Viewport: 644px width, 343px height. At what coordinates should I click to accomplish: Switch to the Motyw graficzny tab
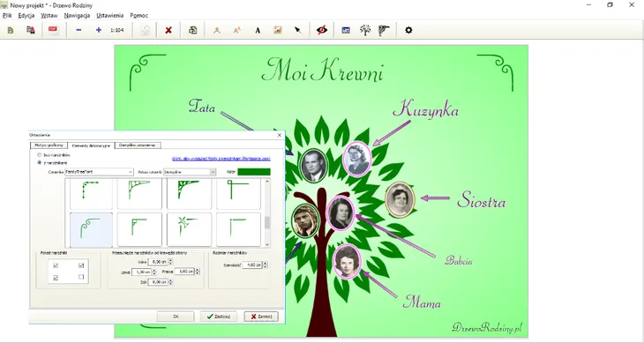pyautogui.click(x=49, y=145)
